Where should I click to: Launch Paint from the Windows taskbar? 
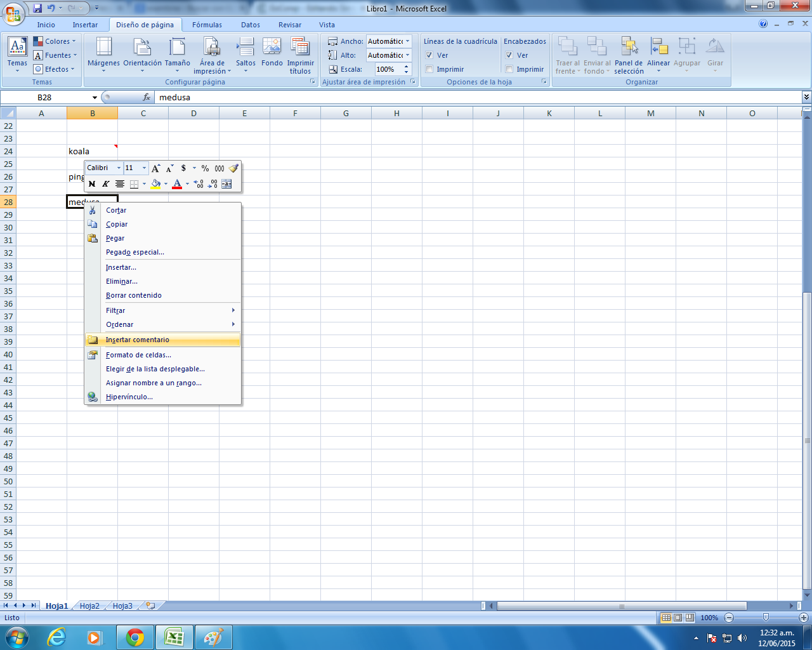click(213, 637)
